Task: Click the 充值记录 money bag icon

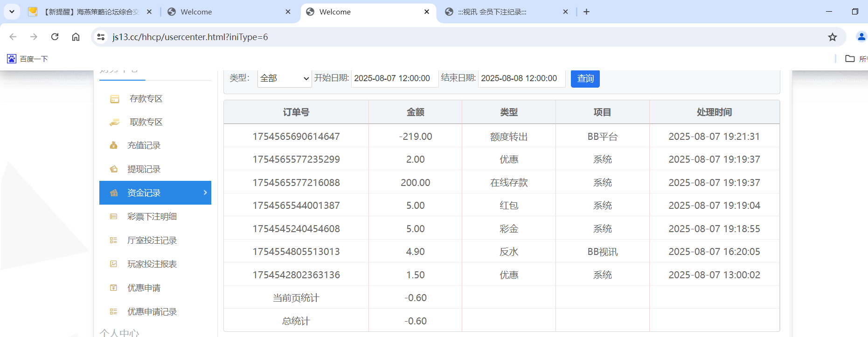Action: coord(113,145)
